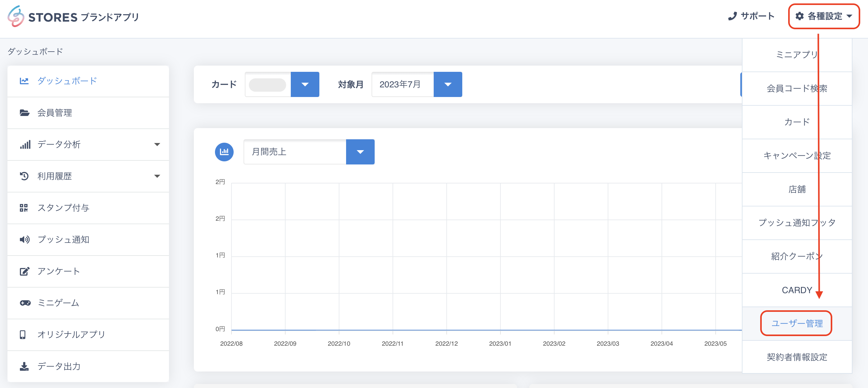Click the stamp QR code icon
This screenshot has height=388, width=868.
tap(24, 208)
